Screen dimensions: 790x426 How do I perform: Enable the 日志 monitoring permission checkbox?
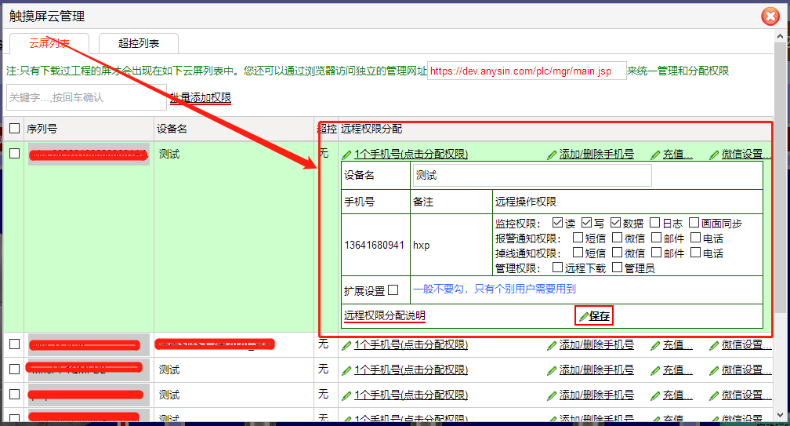pos(655,223)
